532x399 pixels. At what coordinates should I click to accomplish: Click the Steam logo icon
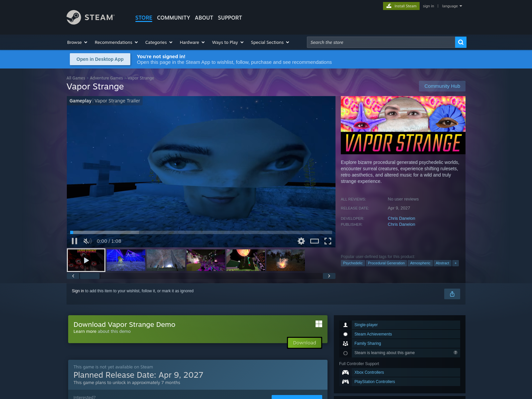[74, 17]
